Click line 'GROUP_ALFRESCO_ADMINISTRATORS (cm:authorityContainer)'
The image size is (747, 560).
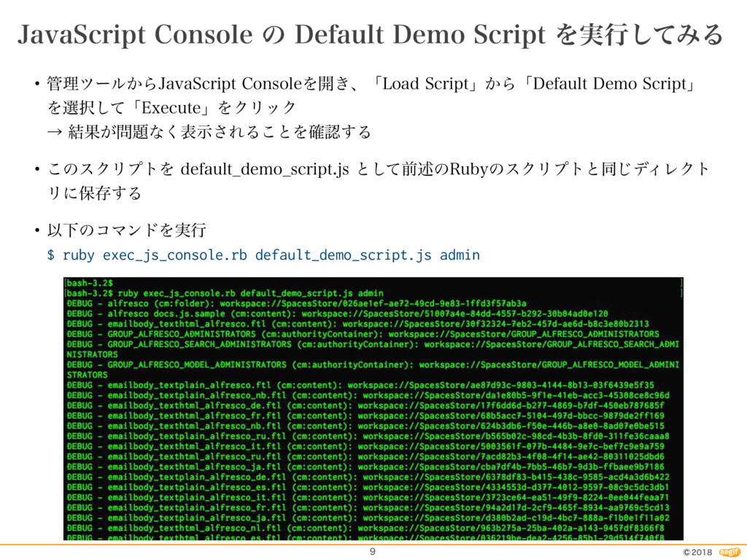coord(363,334)
